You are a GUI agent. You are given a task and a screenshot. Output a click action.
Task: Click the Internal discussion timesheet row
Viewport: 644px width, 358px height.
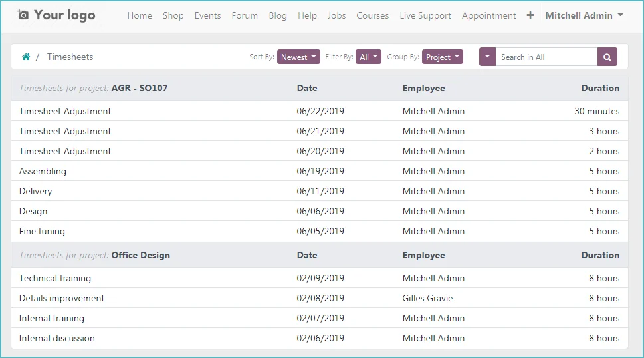coord(320,338)
